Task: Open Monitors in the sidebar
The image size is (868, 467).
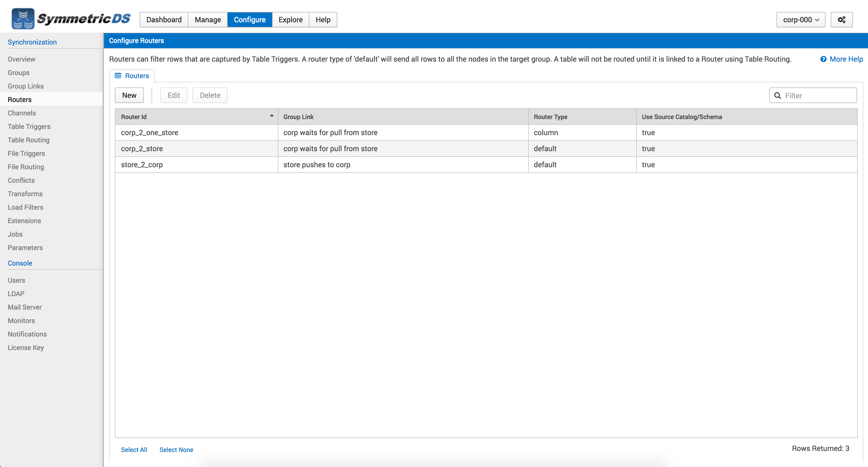Action: coord(21,321)
